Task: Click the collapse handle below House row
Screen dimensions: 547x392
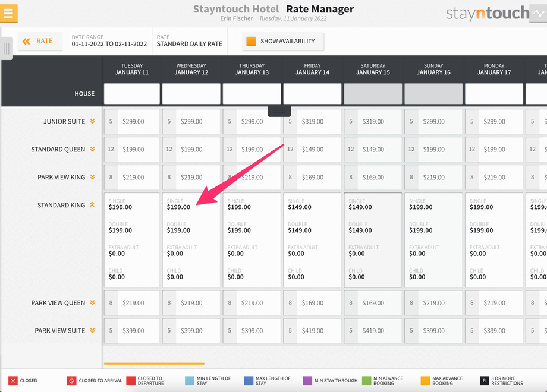Action: (x=279, y=111)
